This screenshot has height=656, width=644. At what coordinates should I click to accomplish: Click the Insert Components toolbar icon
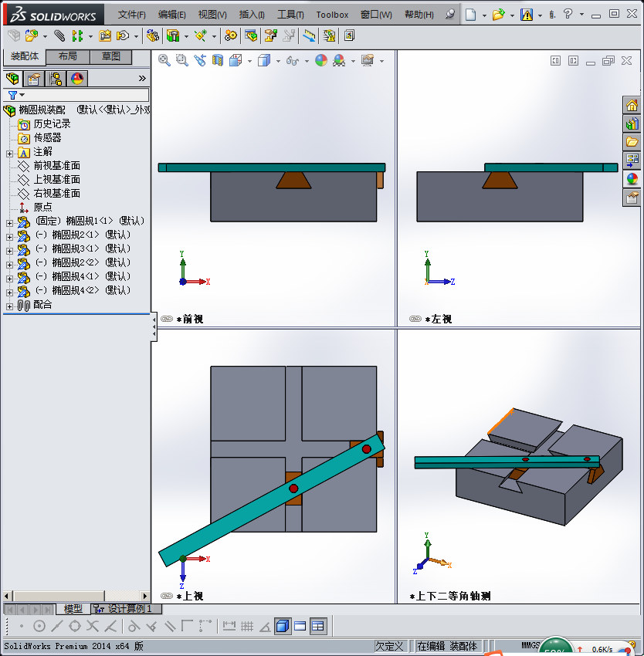tap(32, 36)
